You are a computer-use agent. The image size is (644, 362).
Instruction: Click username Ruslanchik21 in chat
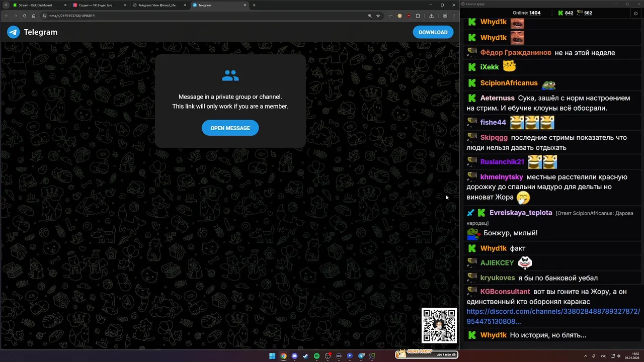[x=502, y=162]
